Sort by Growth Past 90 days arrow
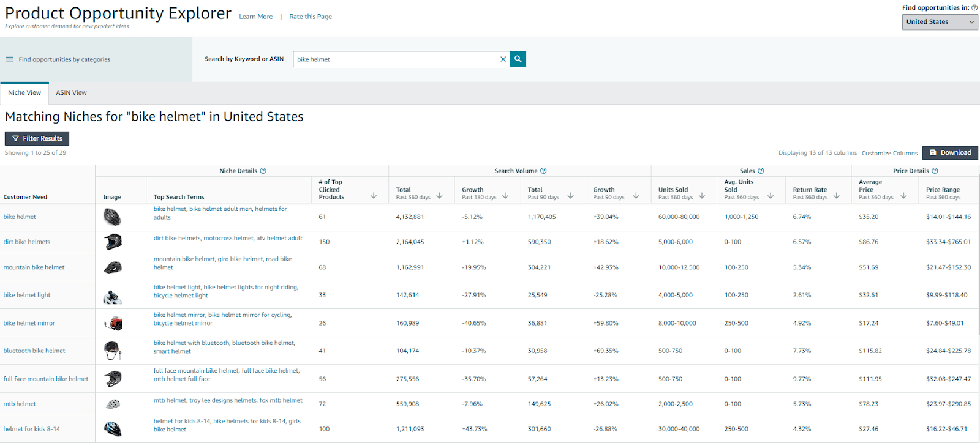The height and width of the screenshot is (443, 980). click(636, 196)
